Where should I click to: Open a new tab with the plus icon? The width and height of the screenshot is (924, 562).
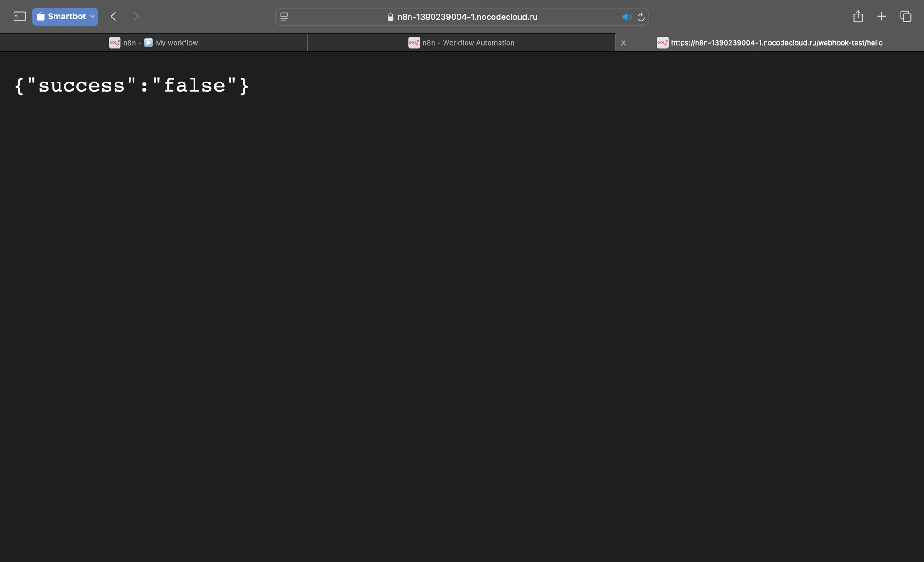881,17
